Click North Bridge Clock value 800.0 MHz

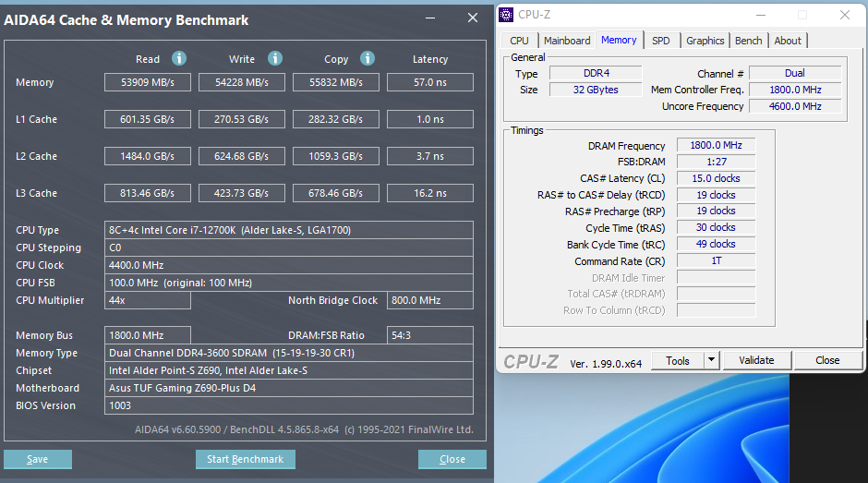[430, 300]
